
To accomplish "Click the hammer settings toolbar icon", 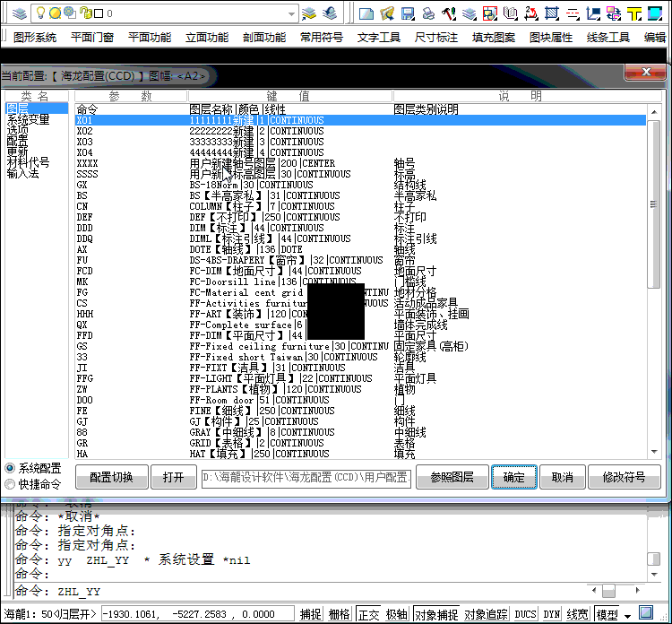I will coord(449,13).
